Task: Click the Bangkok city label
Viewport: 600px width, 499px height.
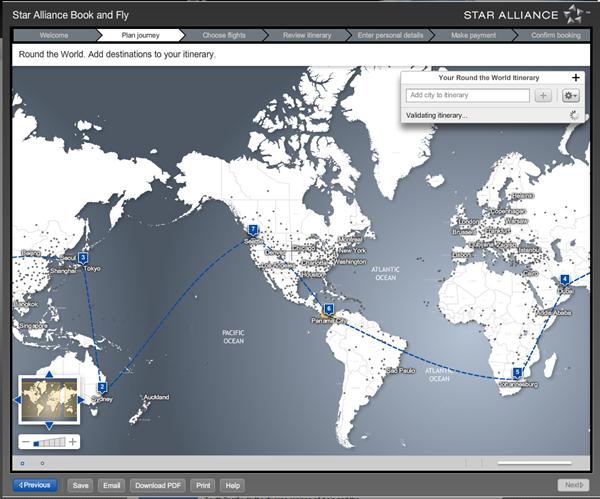Action: pos(26,304)
